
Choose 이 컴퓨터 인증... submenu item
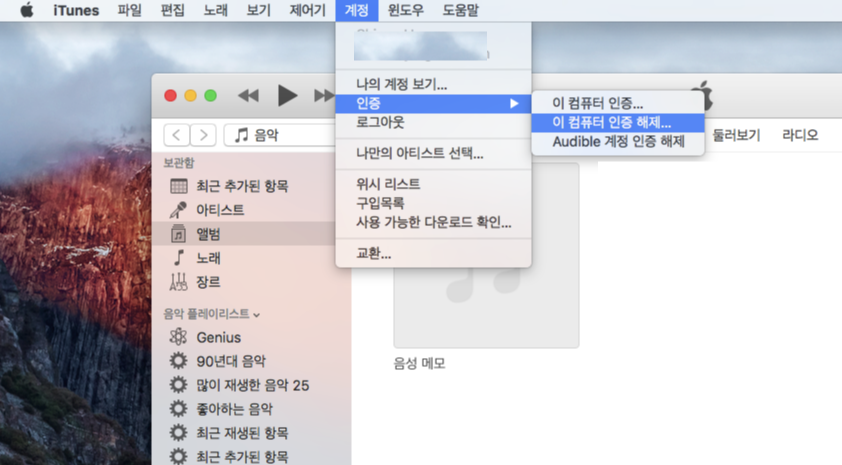pyautogui.click(x=618, y=103)
